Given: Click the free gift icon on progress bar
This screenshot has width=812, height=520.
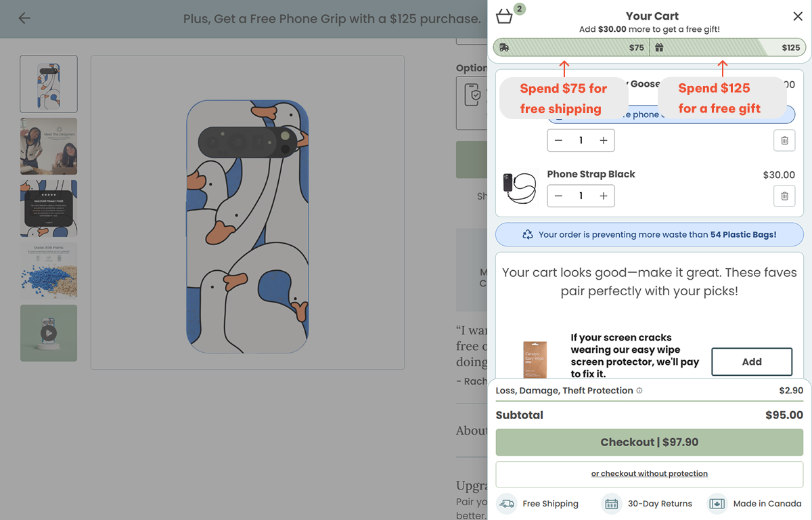Looking at the screenshot, I should point(659,47).
